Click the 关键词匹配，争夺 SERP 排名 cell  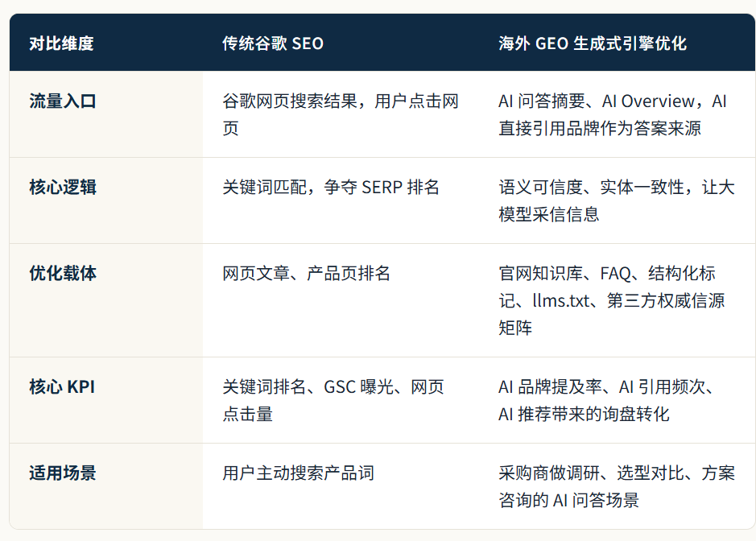coord(331,187)
